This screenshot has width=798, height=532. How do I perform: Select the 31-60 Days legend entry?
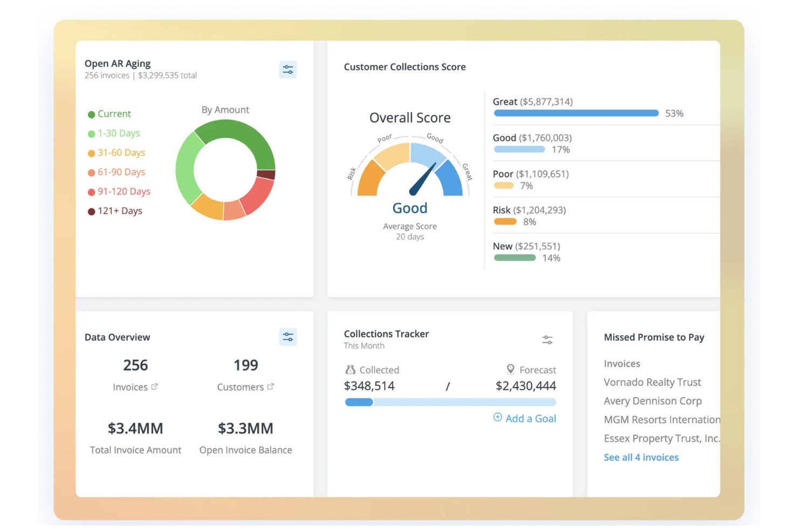click(116, 153)
